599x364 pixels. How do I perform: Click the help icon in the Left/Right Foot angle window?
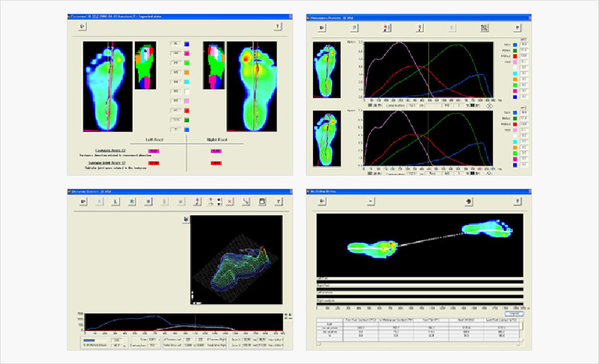coord(277,27)
